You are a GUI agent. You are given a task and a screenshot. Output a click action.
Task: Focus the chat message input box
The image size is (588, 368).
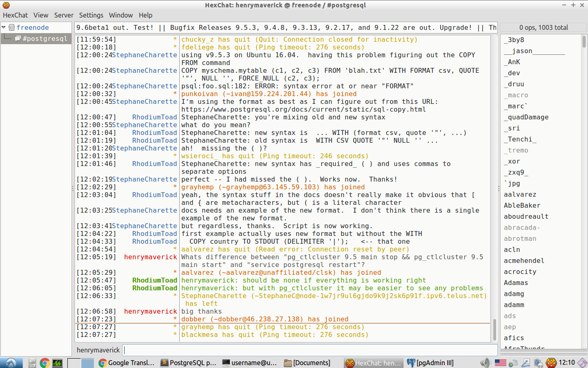[x=310, y=350]
